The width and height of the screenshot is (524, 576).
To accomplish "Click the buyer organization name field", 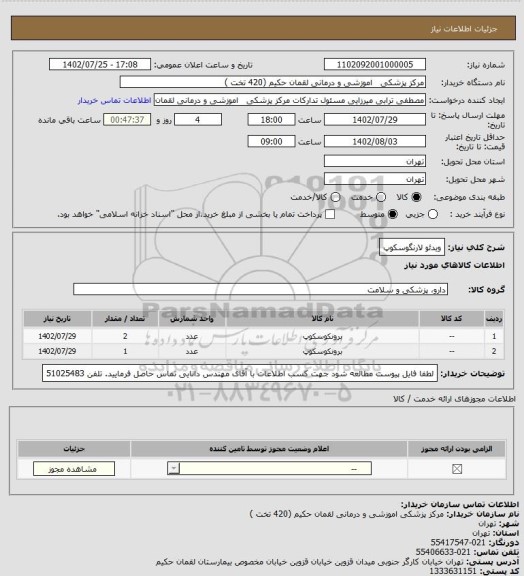I will 273,82.
